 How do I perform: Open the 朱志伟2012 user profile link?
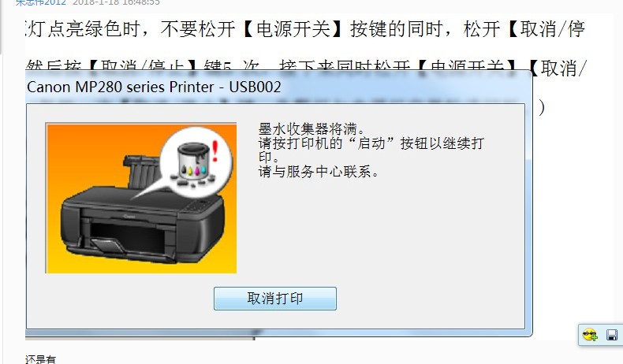point(40,2)
